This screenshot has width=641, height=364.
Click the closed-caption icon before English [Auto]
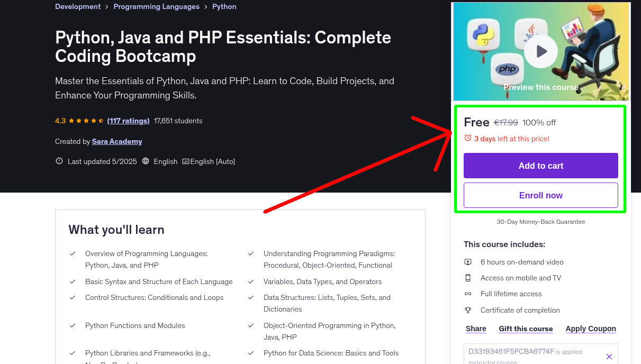(186, 161)
